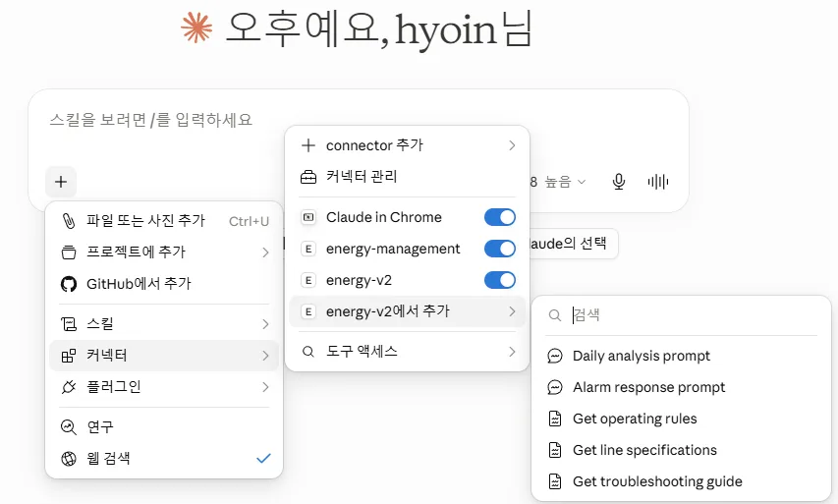Click the microphone dictation icon
Viewport: 838px width, 504px height.
click(618, 182)
